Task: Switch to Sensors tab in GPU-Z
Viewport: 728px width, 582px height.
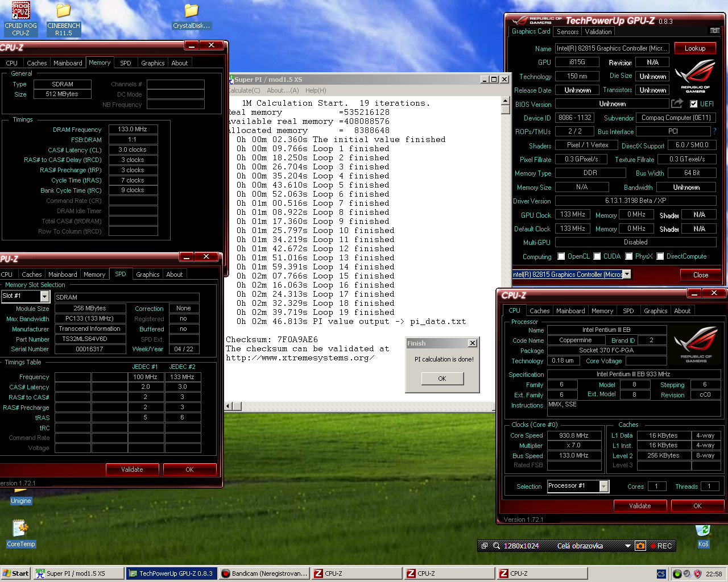Action: tap(568, 32)
